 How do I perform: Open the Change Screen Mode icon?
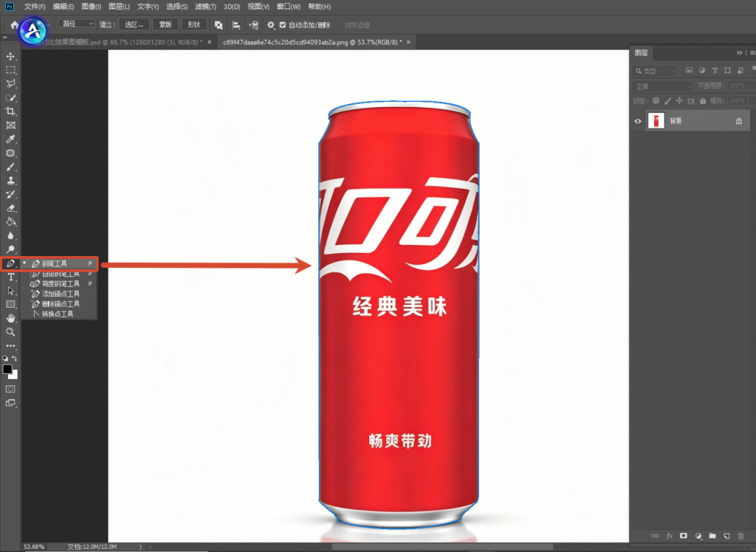coord(10,402)
